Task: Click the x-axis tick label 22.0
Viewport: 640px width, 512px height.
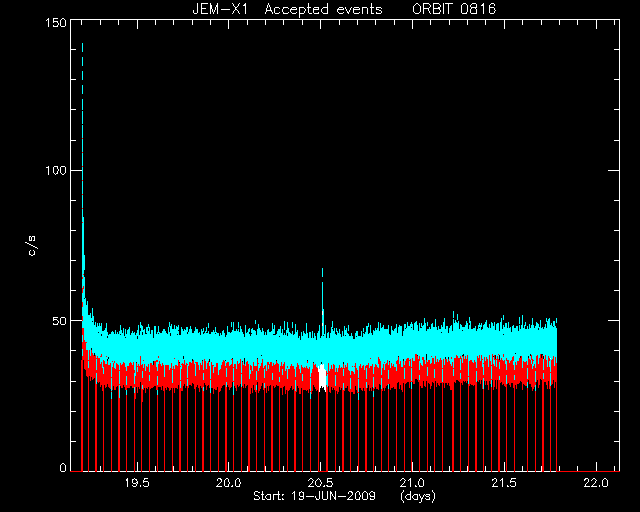Action: [596, 483]
